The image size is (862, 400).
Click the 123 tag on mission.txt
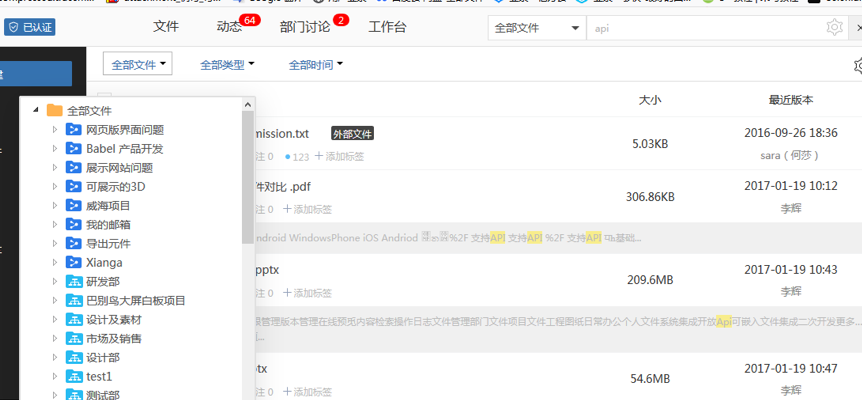pos(297,157)
